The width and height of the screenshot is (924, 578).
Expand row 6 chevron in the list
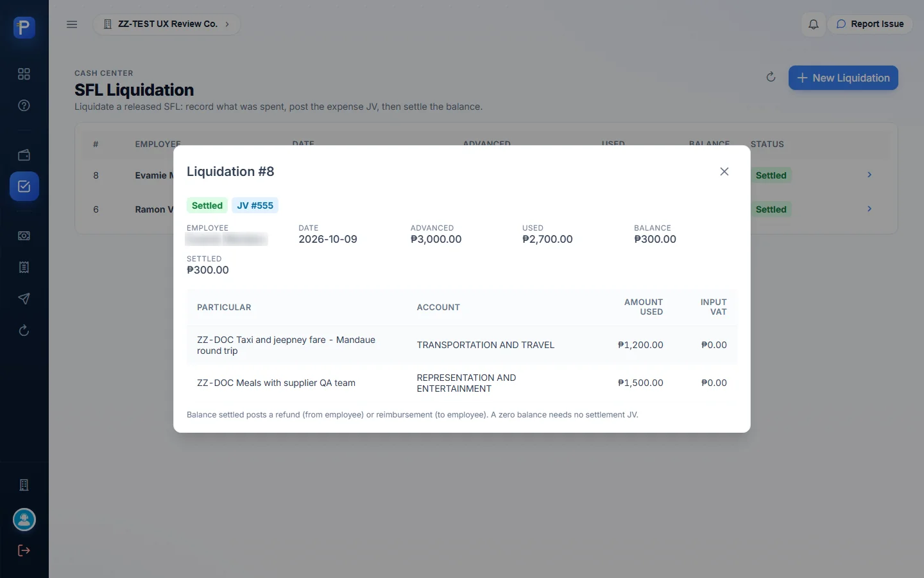(x=869, y=209)
